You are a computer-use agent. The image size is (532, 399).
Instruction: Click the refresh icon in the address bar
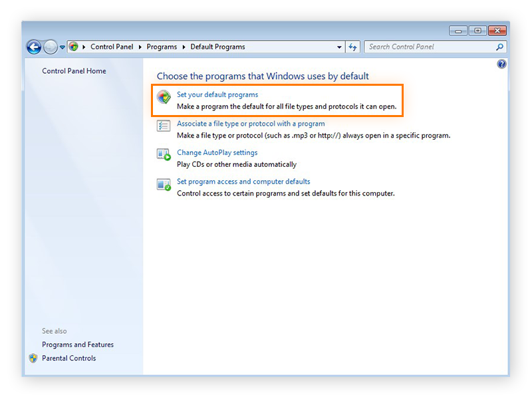pyautogui.click(x=353, y=47)
